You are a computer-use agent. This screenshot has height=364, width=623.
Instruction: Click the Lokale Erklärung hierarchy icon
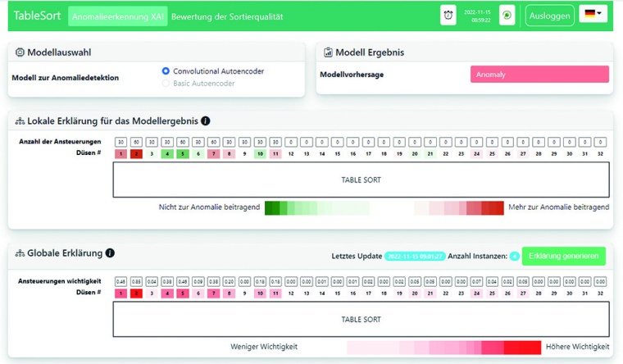coord(20,121)
